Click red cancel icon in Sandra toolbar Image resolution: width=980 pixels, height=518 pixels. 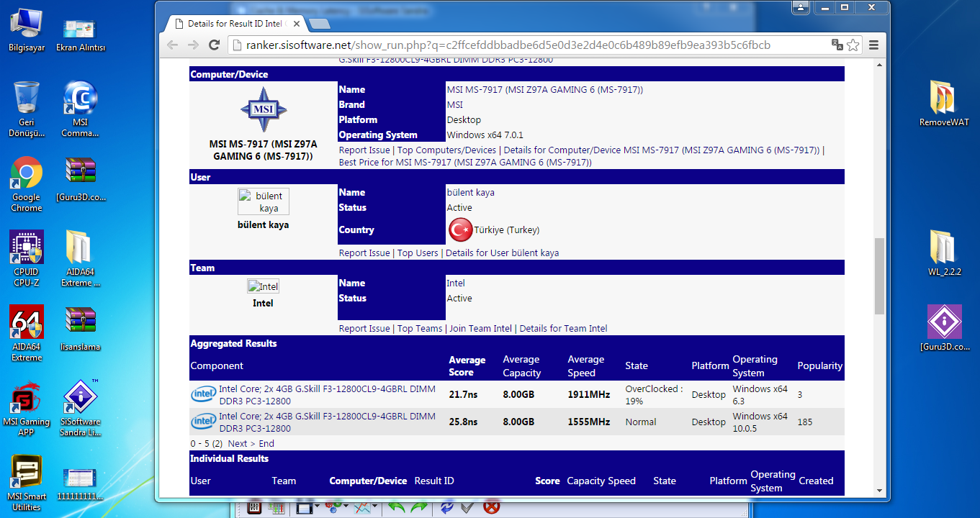[x=492, y=506]
